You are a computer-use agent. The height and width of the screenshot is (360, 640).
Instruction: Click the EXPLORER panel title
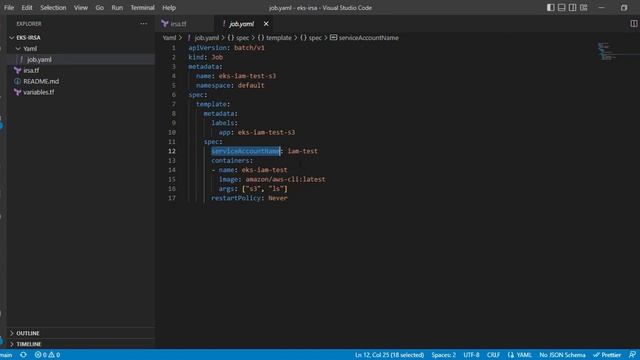tap(29, 24)
